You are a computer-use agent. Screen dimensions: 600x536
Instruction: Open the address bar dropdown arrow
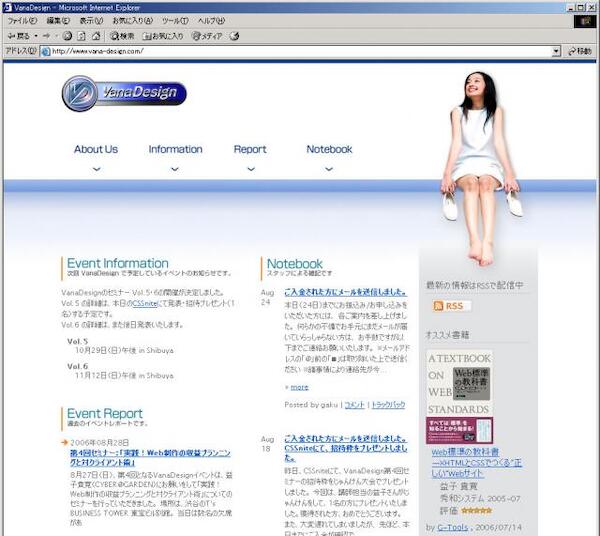(556, 51)
